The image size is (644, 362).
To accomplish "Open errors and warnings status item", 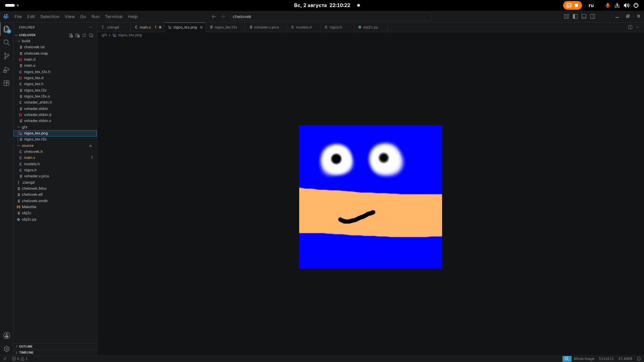I will click(x=20, y=359).
